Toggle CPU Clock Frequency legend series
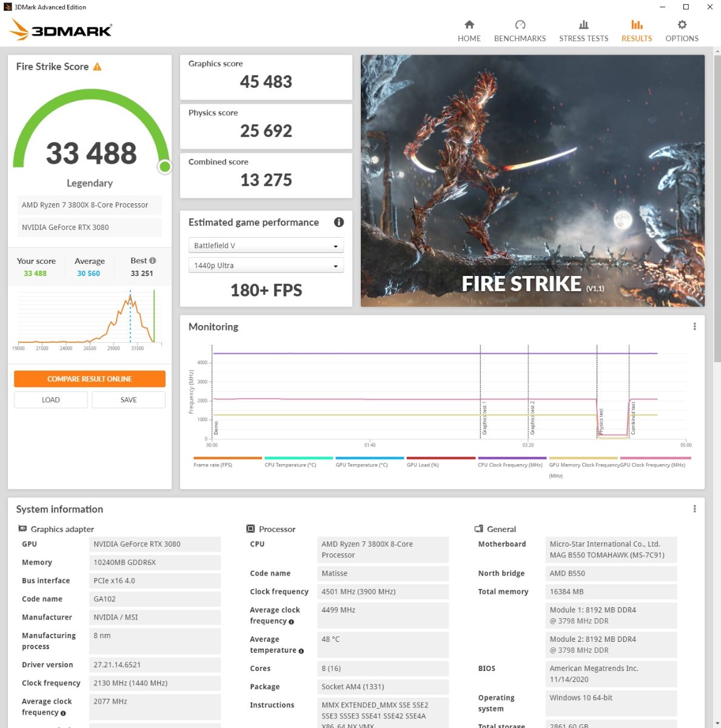Image resolution: width=721 pixels, height=728 pixels. coord(512,462)
